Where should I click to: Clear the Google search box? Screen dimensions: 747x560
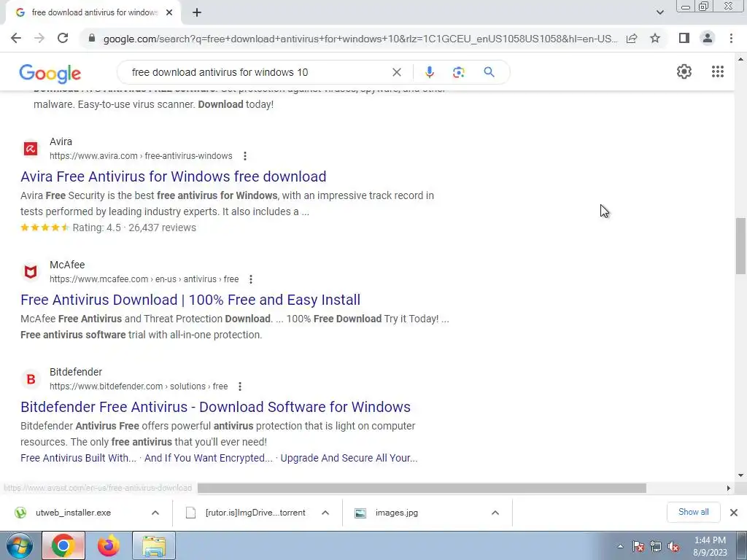click(x=396, y=72)
